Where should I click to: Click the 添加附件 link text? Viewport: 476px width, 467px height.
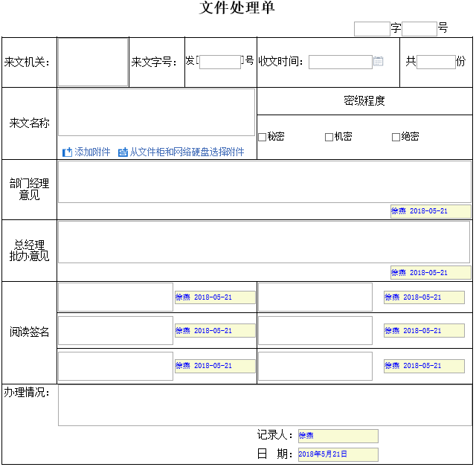point(92,152)
